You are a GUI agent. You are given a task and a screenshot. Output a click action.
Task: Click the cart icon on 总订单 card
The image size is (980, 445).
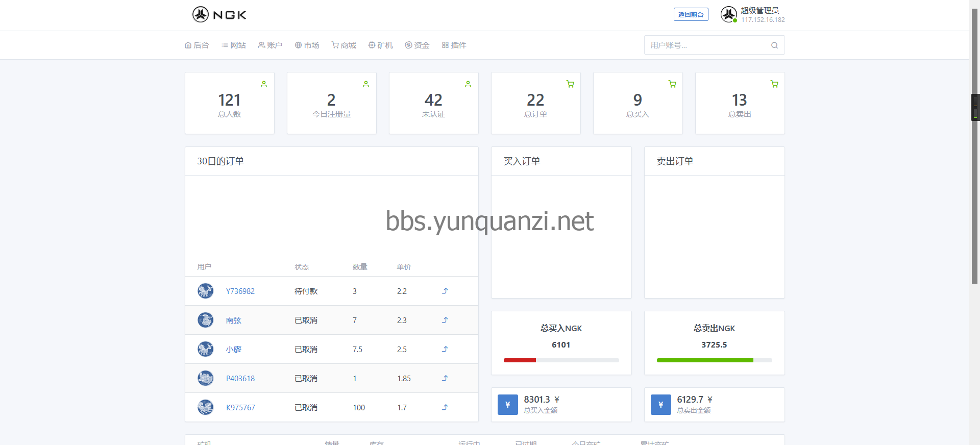(x=570, y=84)
